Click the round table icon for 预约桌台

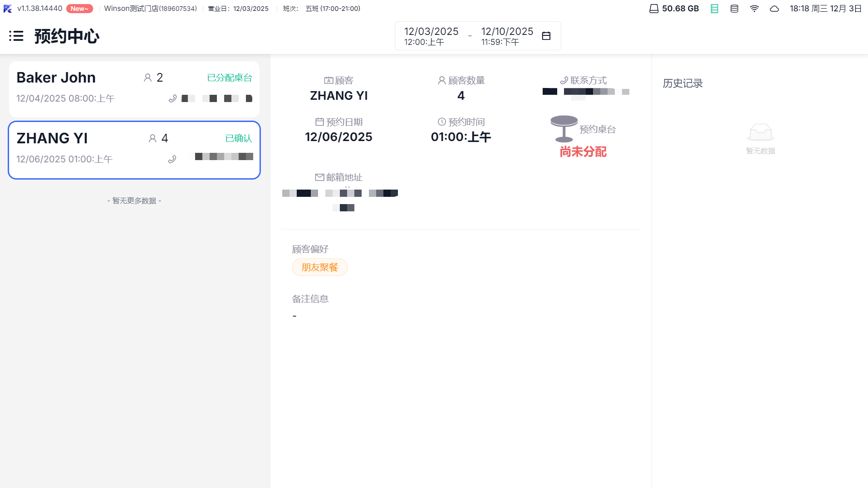(x=564, y=128)
